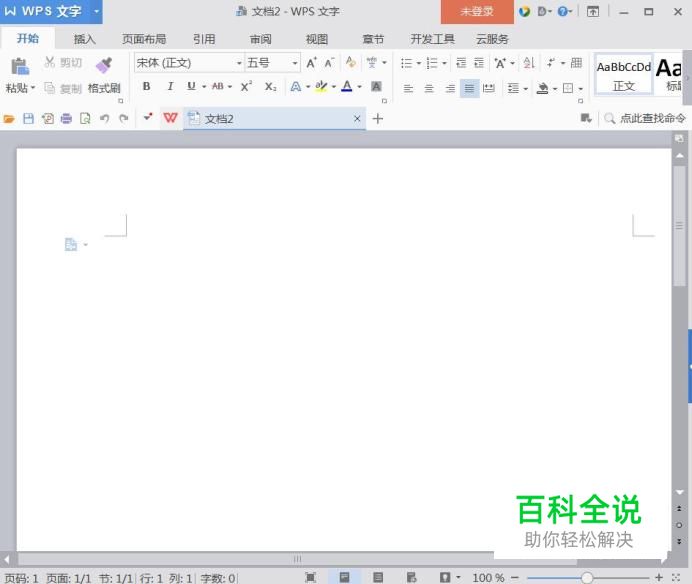Viewport: 692px width, 584px height.
Task: Toggle align right paragraph
Action: [450, 88]
